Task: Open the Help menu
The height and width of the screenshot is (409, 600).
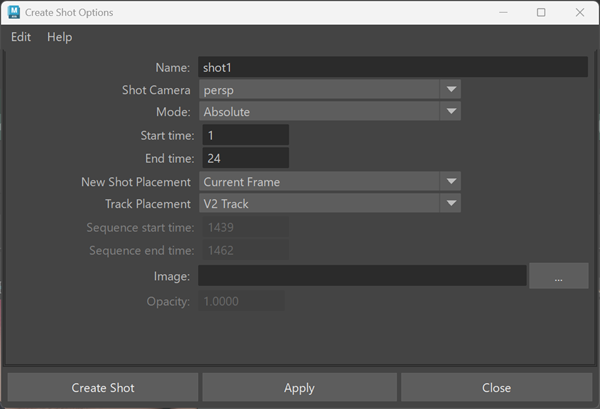Action: 59,37
